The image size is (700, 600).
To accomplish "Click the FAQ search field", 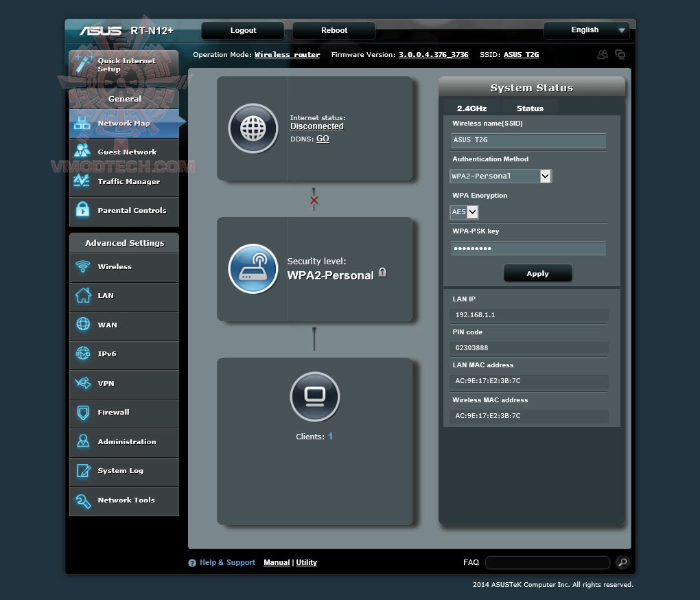I will pyautogui.click(x=548, y=562).
